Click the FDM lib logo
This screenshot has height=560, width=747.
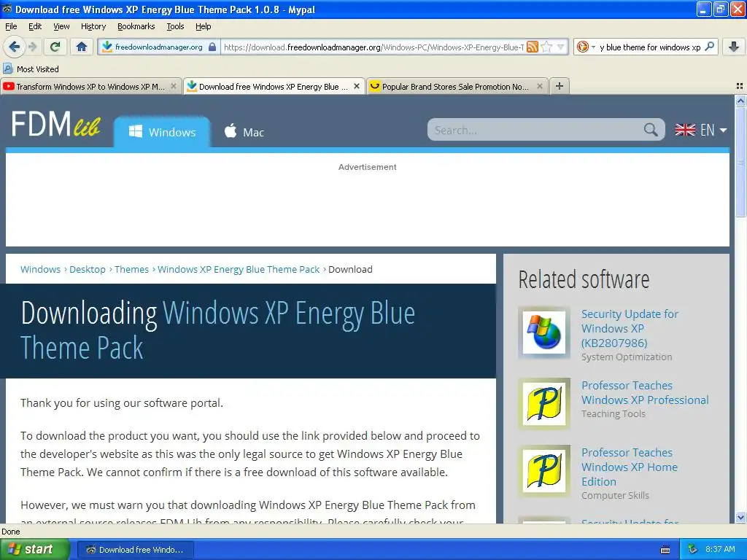click(x=55, y=125)
